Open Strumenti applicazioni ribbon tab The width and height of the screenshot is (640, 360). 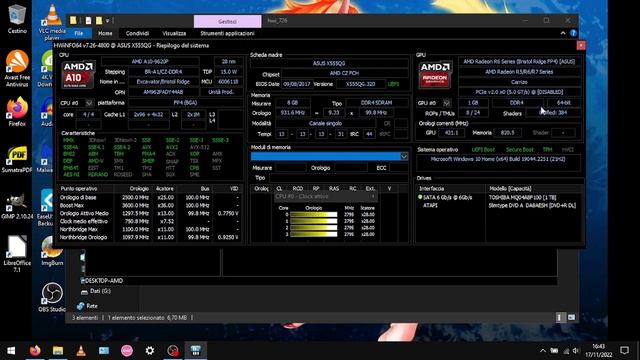tap(227, 33)
